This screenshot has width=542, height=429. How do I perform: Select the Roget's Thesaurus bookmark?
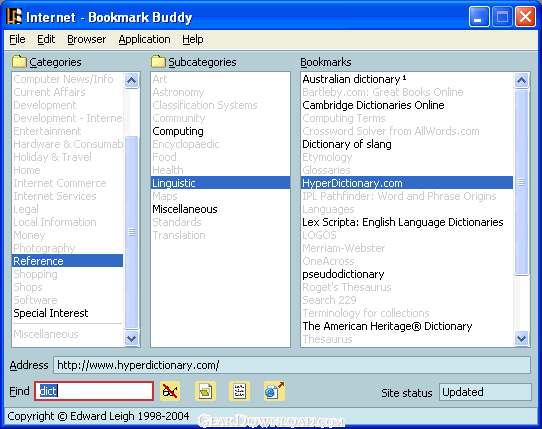tap(407, 287)
